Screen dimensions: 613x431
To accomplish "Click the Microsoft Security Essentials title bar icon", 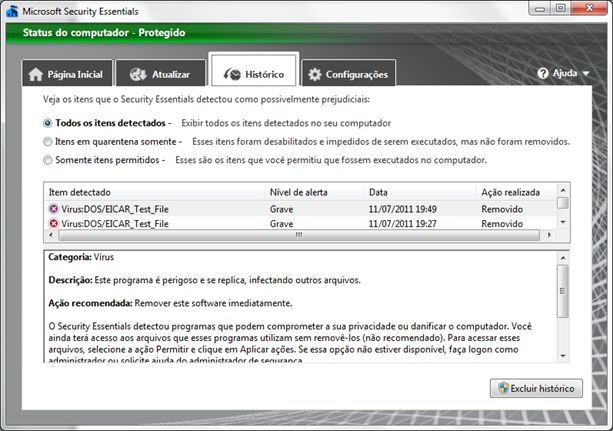I will pos(12,11).
